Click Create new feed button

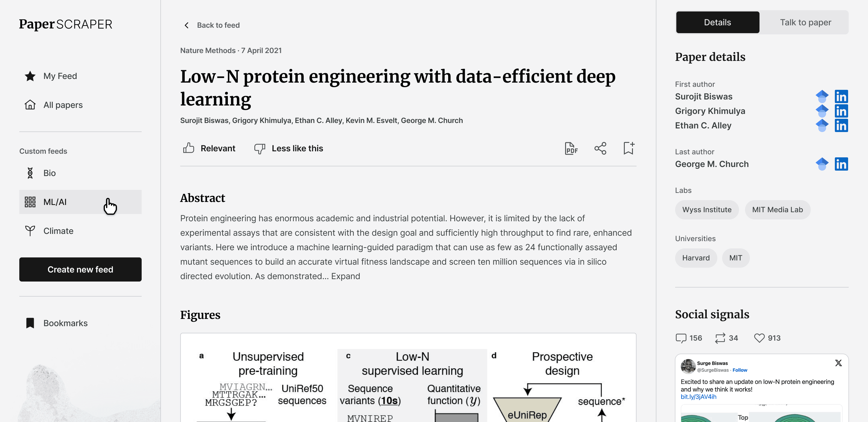point(80,269)
